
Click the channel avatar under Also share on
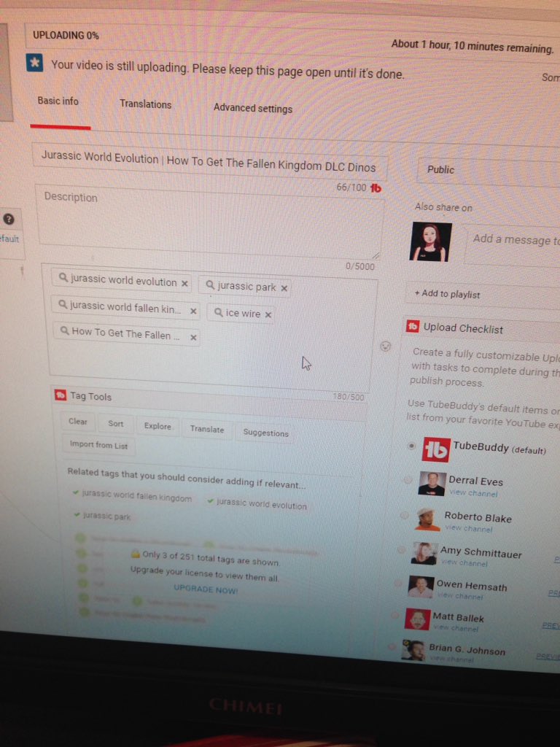pos(430,241)
